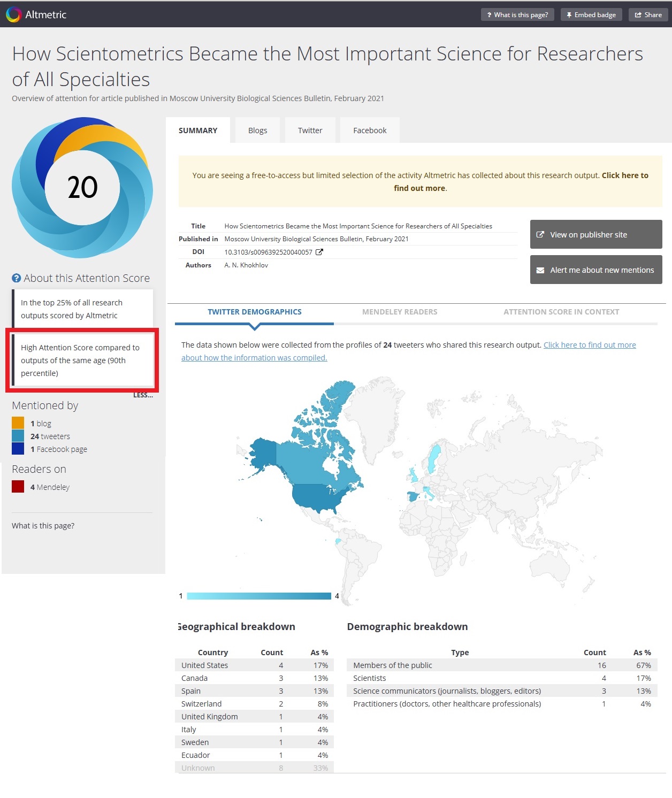Click 'Switzerland' row in country table
This screenshot has width=672, height=798.
click(254, 704)
